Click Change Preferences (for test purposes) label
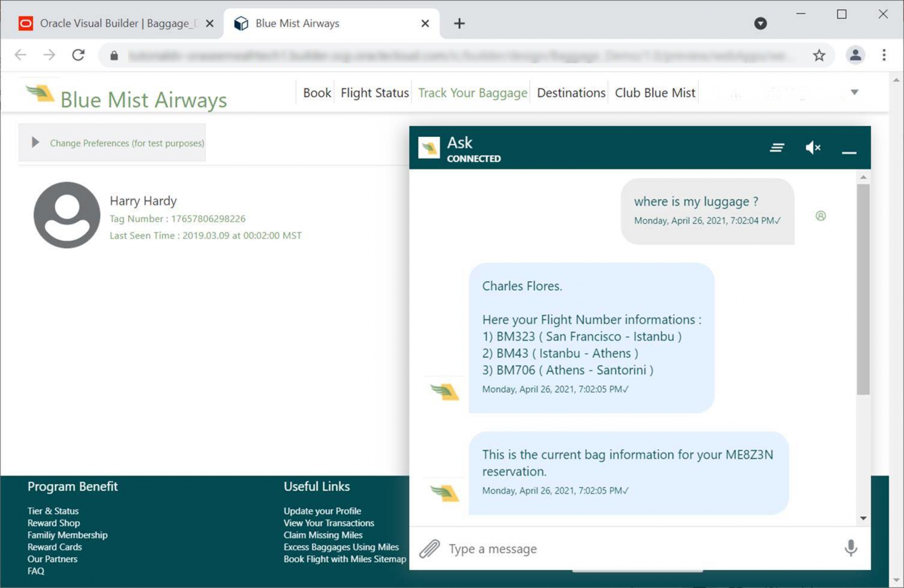The width and height of the screenshot is (904, 588). (127, 143)
